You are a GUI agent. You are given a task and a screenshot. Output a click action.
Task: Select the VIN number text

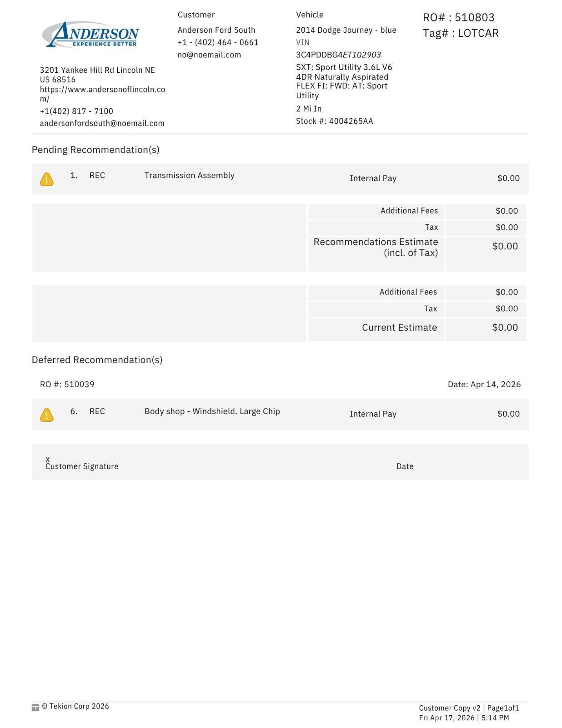[x=338, y=55]
